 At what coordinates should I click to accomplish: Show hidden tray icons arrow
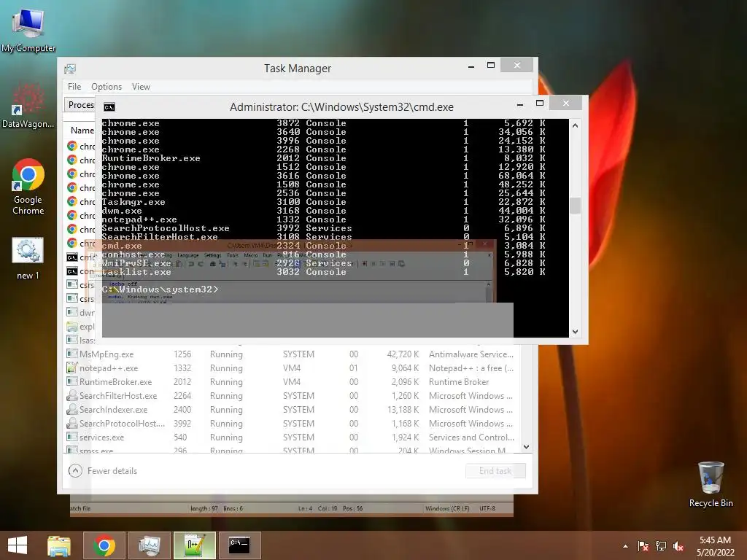click(x=625, y=546)
